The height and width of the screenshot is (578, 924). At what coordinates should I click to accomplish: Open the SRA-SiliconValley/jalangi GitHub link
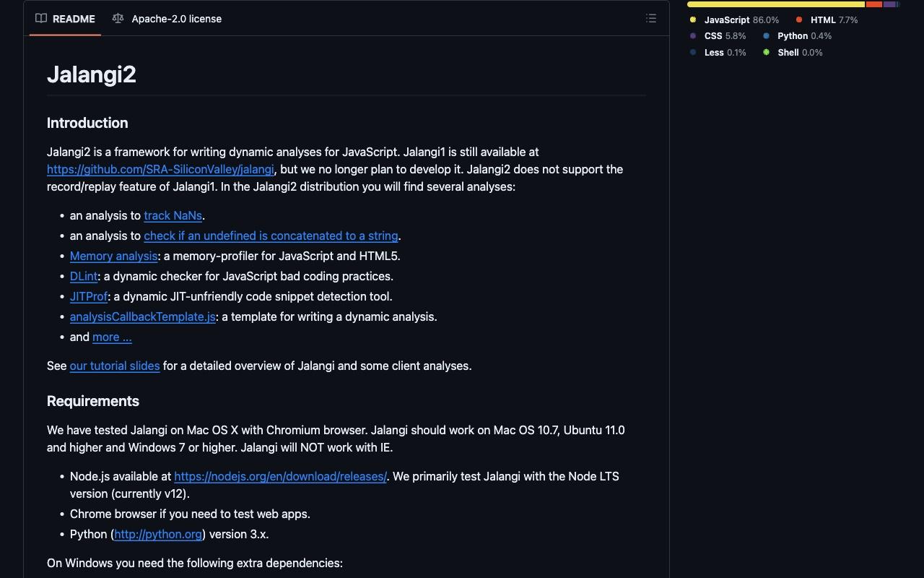(x=160, y=169)
